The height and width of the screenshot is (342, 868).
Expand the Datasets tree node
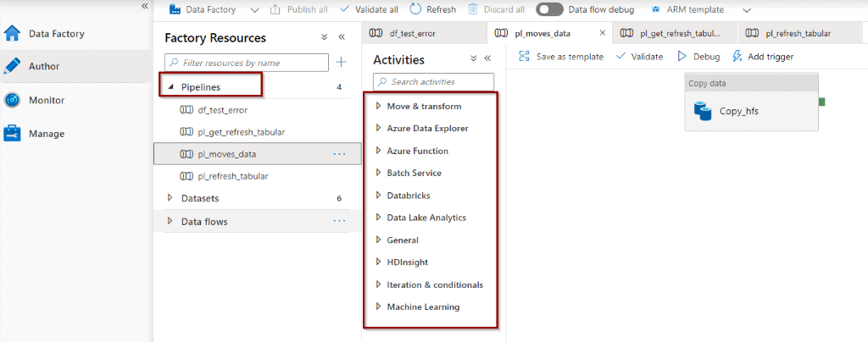(x=170, y=198)
